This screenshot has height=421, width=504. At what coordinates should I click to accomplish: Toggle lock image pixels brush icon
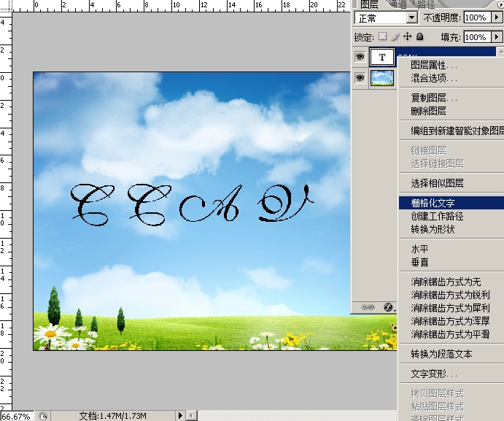395,36
